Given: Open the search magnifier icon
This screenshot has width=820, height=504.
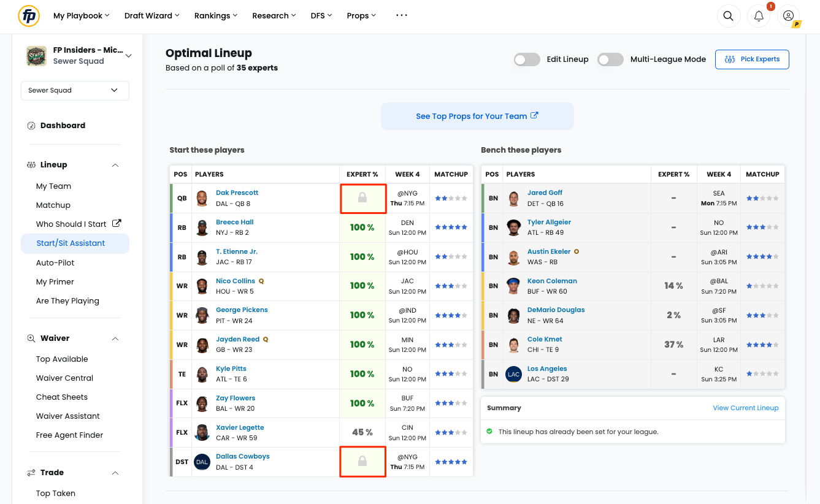Looking at the screenshot, I should 728,17.
